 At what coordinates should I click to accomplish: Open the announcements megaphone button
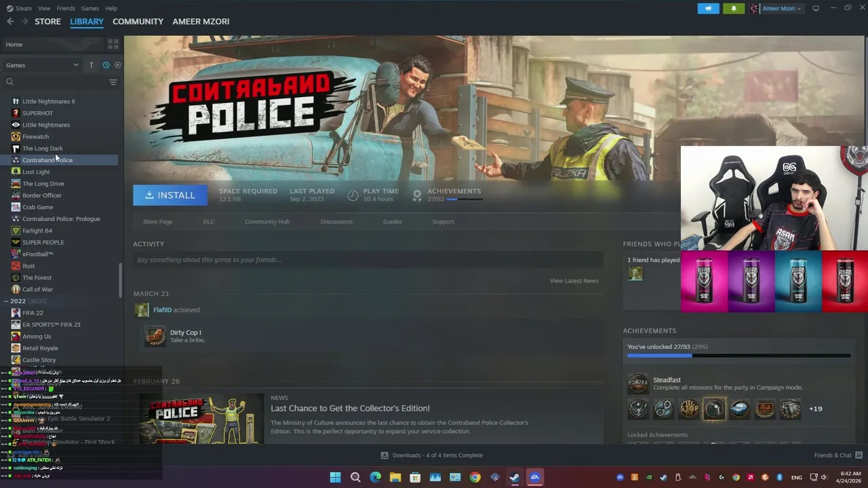point(708,8)
